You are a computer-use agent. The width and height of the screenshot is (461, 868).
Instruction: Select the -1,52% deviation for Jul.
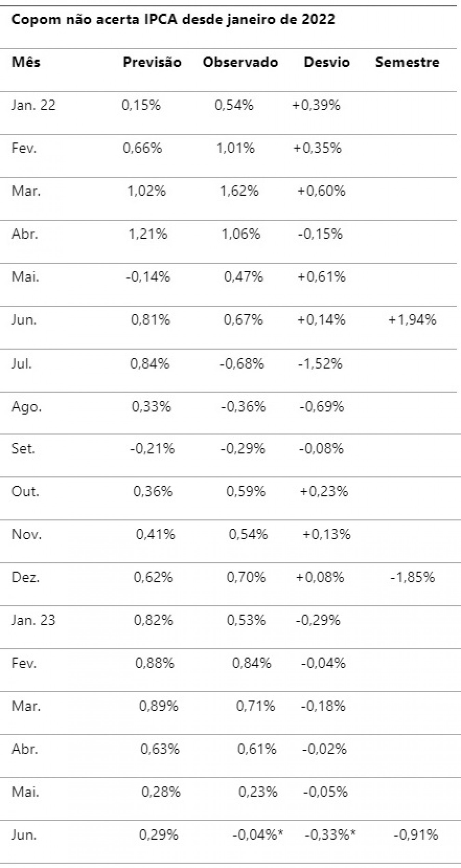pyautogui.click(x=320, y=363)
